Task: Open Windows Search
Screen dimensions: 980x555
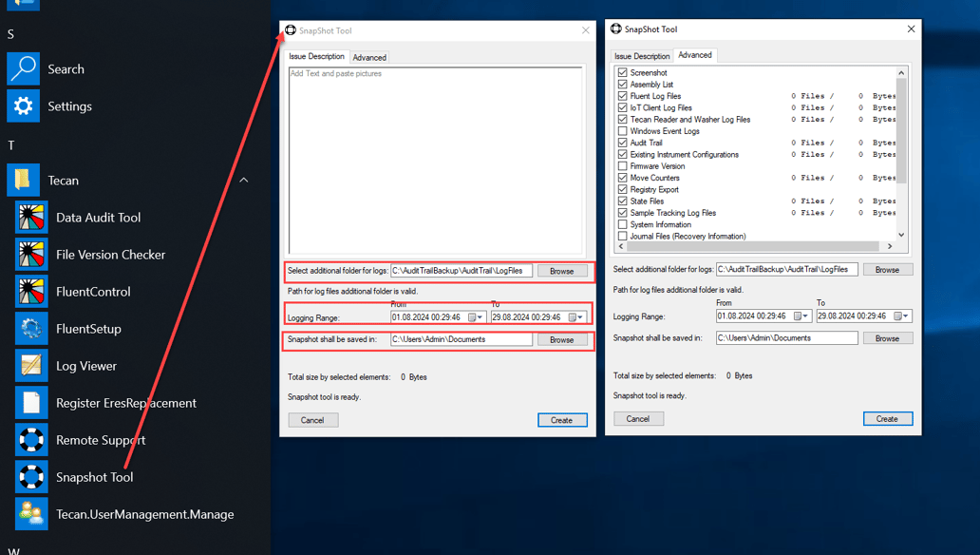Action: point(66,68)
